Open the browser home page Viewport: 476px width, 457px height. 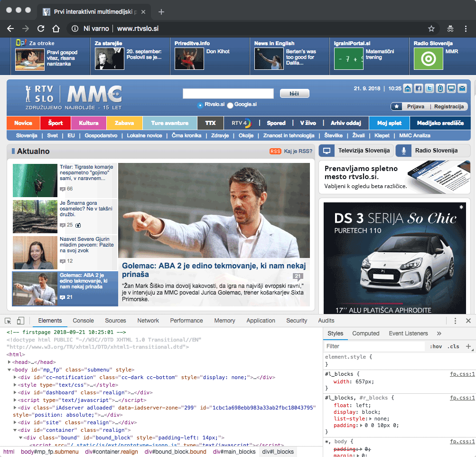click(56, 29)
